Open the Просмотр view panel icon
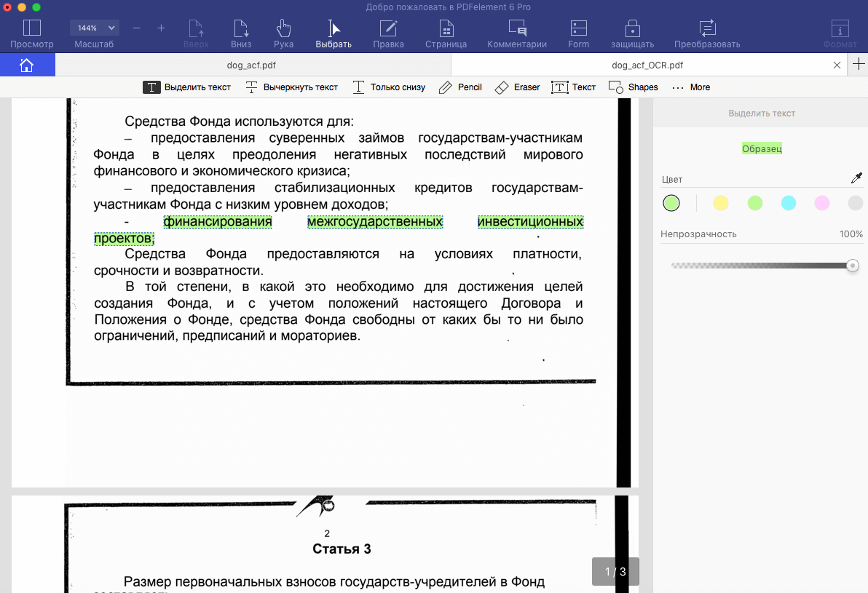This screenshot has height=593, width=868. (31, 33)
